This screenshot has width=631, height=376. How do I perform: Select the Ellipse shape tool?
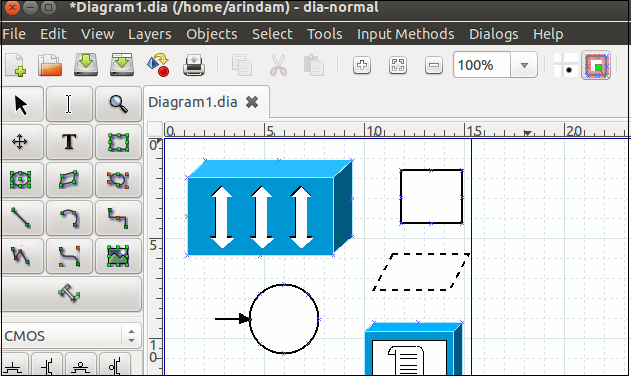pos(20,180)
